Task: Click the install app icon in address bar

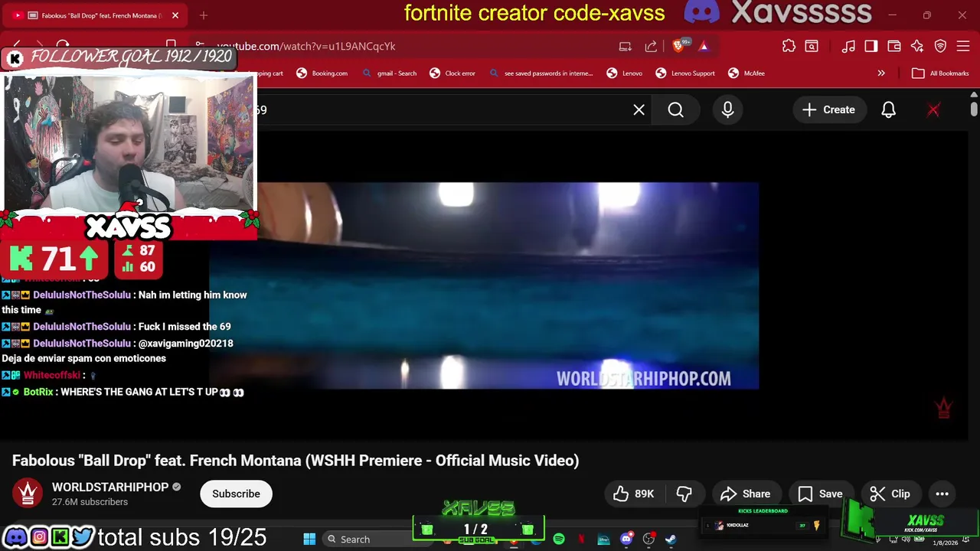Action: [626, 46]
